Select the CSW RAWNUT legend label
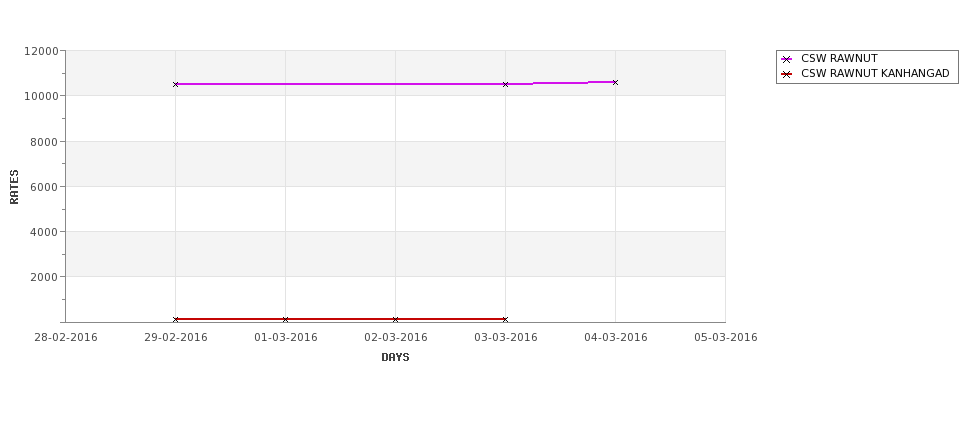975x429 pixels. tap(839, 58)
